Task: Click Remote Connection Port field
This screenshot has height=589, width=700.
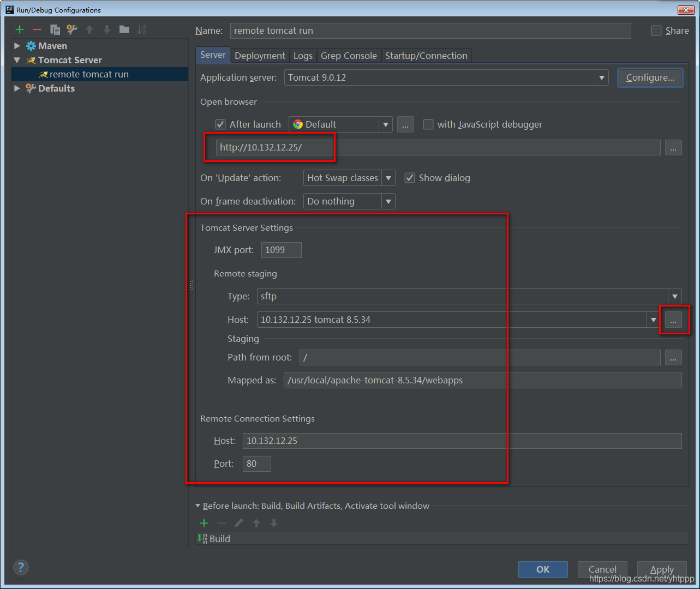Action: pyautogui.click(x=257, y=464)
